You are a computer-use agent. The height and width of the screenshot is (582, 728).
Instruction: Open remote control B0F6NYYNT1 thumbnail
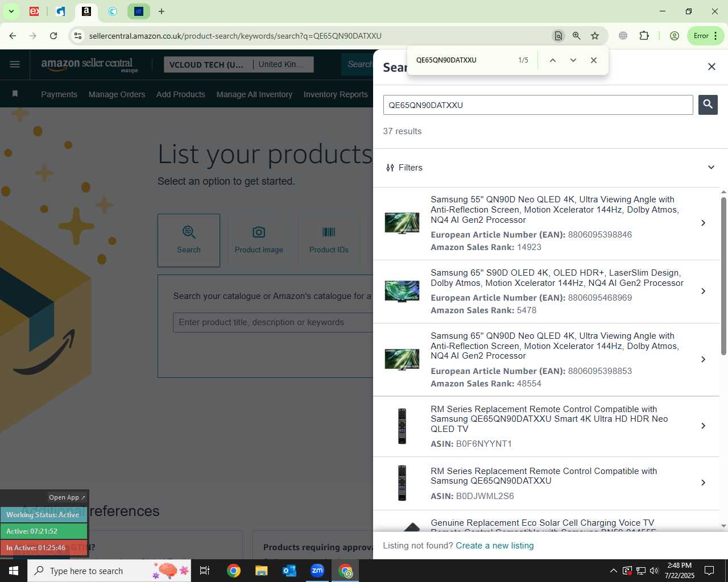[402, 426]
